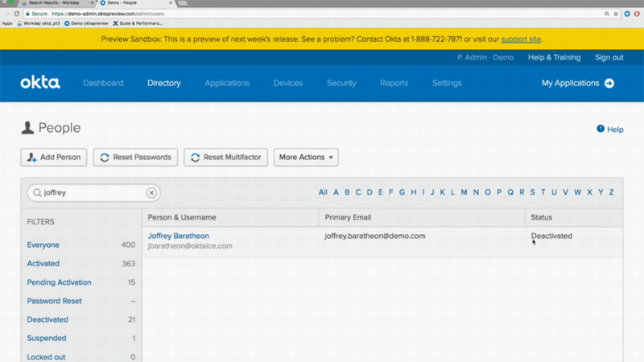The height and width of the screenshot is (362, 644).
Task: Click the Okta logo
Action: [40, 83]
